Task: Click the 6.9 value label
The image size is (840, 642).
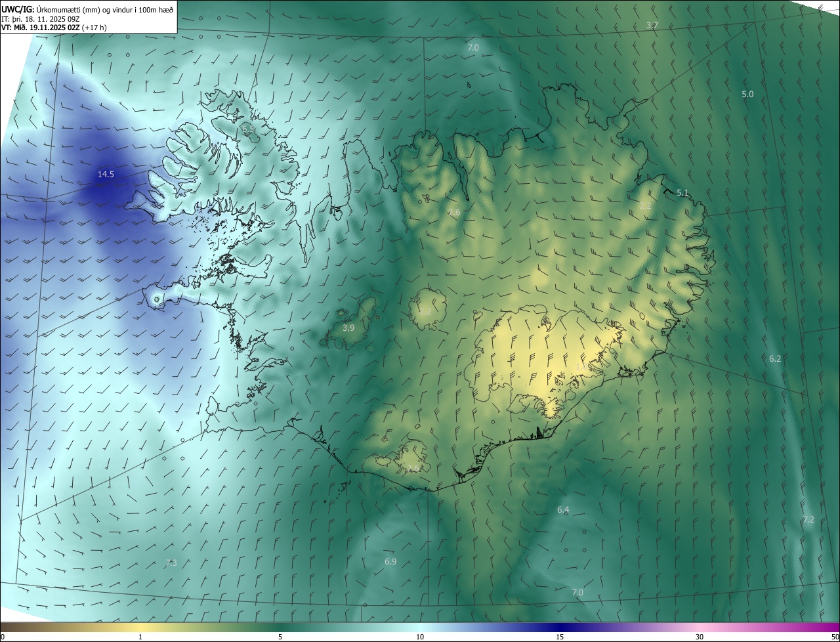Action: click(x=390, y=561)
